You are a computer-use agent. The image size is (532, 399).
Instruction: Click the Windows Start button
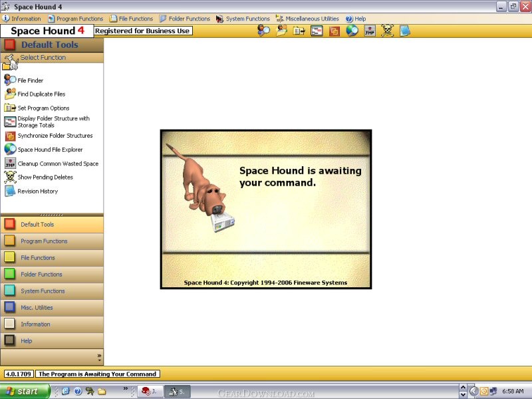(25, 391)
